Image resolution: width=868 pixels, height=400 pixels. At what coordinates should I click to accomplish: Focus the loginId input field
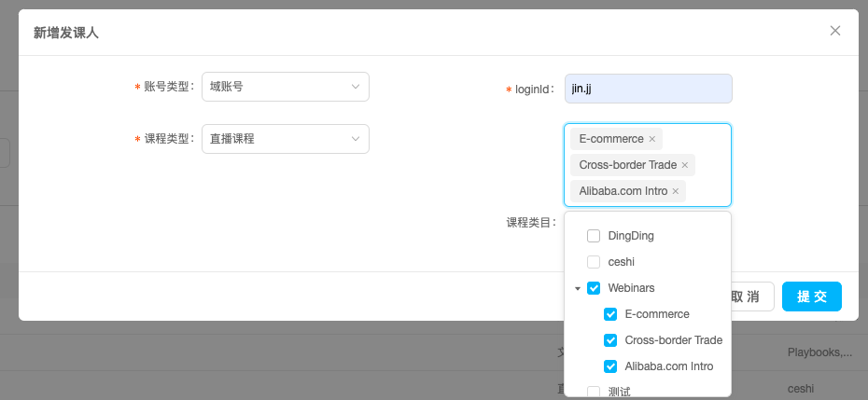(x=649, y=89)
